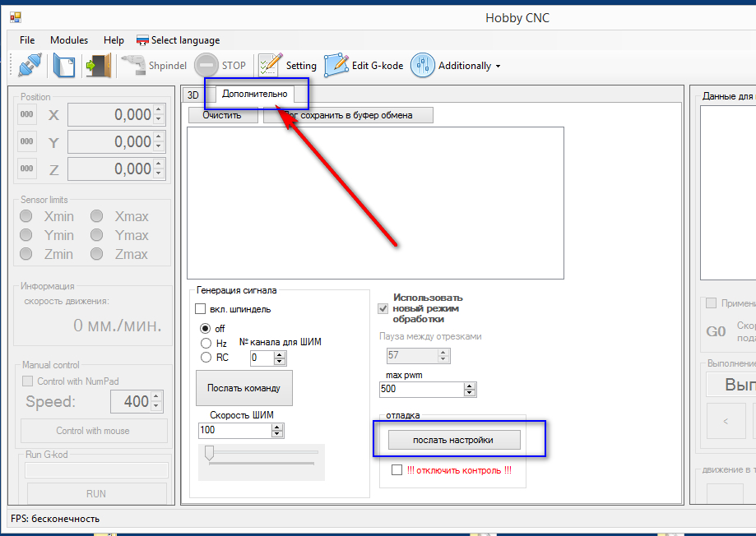Open Setting from the toolbar

click(287, 65)
